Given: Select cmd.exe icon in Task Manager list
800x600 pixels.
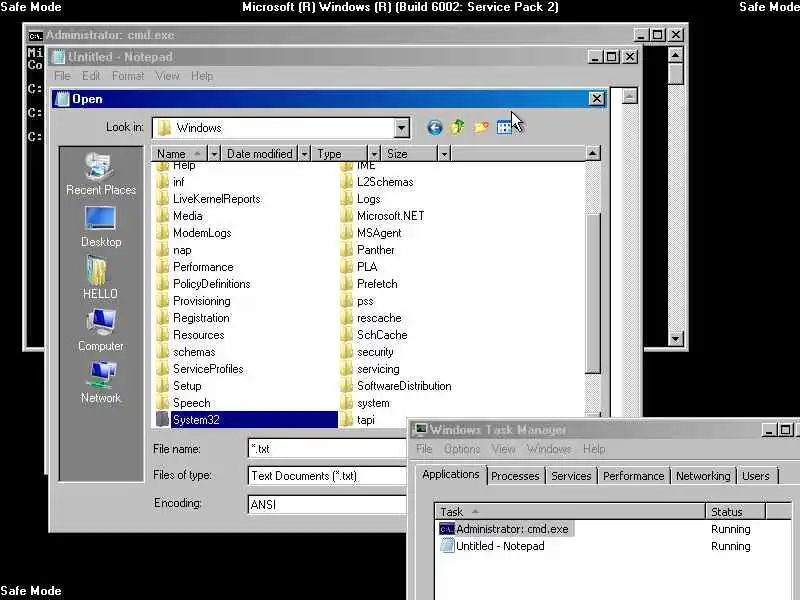Looking at the screenshot, I should click(x=446, y=529).
